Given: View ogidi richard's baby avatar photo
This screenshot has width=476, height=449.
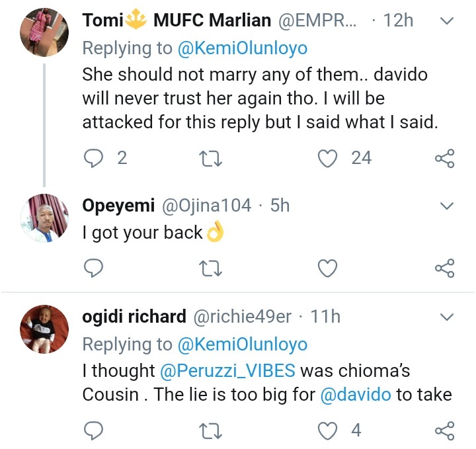Looking at the screenshot, I should pos(44,329).
